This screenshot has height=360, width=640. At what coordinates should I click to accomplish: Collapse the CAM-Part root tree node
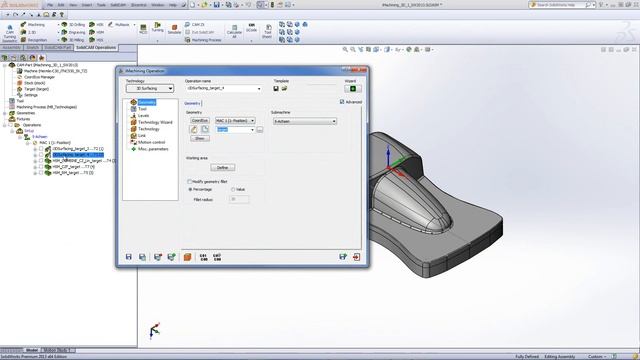tap(5, 65)
